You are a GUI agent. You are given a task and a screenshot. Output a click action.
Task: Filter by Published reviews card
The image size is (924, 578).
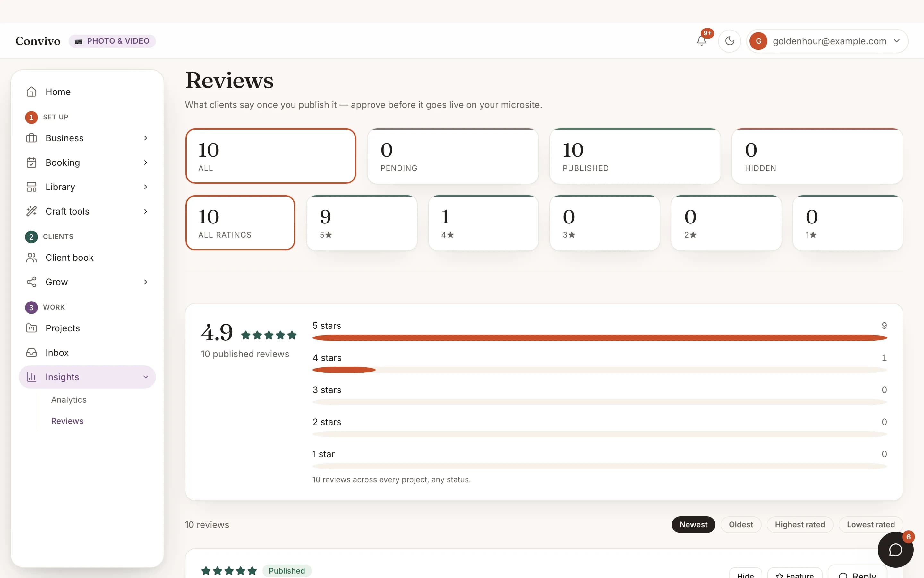(x=635, y=156)
